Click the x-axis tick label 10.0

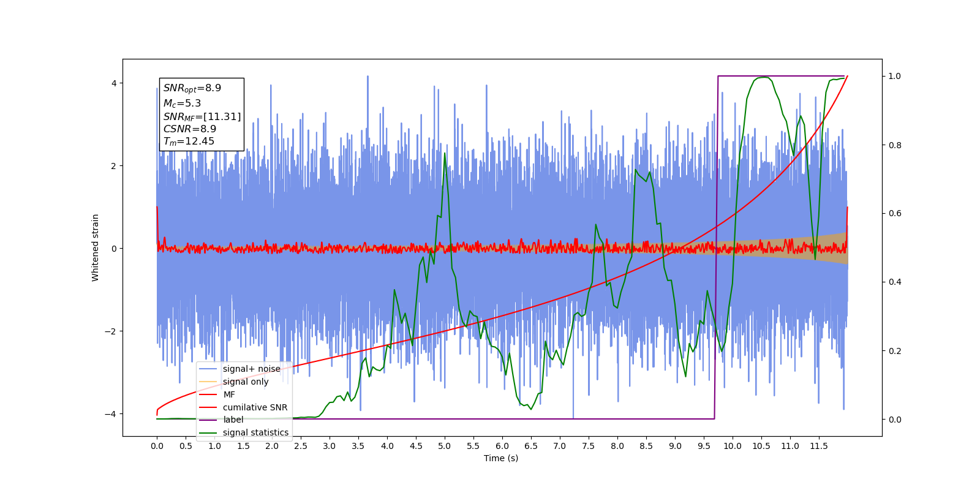(733, 446)
